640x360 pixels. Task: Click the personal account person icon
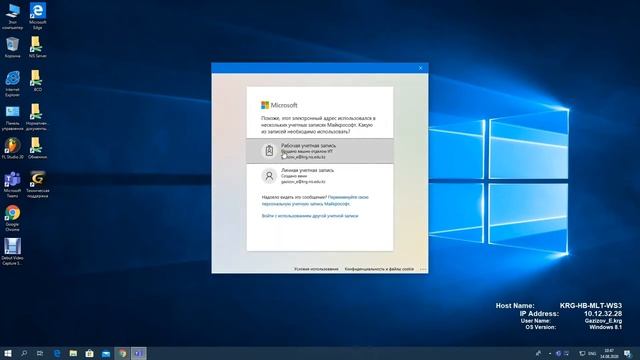click(269, 176)
